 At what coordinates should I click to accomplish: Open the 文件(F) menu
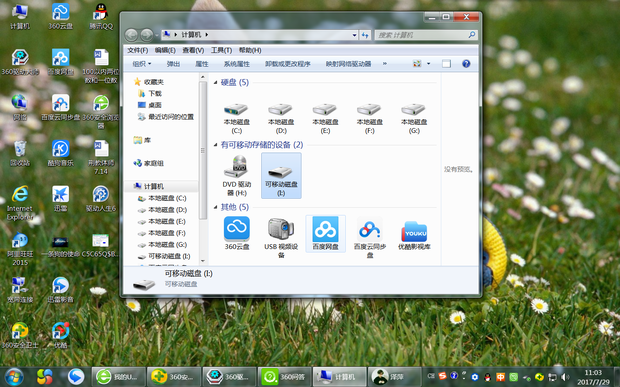(138, 50)
